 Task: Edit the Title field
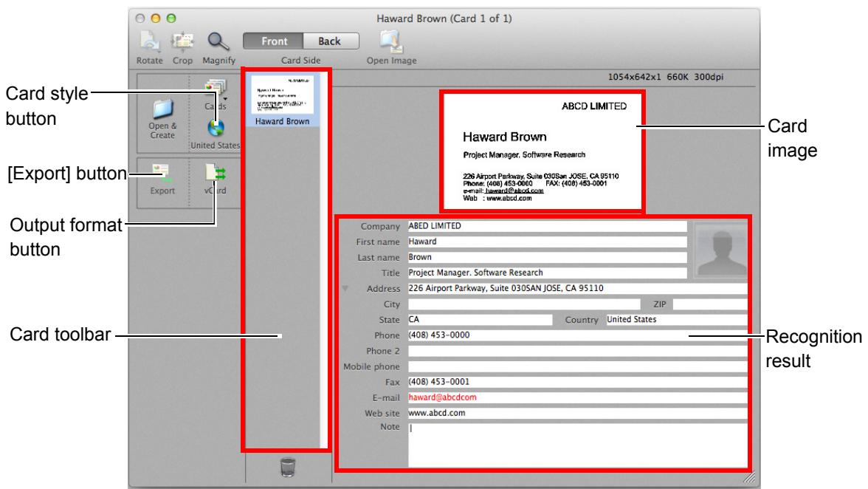click(x=547, y=273)
